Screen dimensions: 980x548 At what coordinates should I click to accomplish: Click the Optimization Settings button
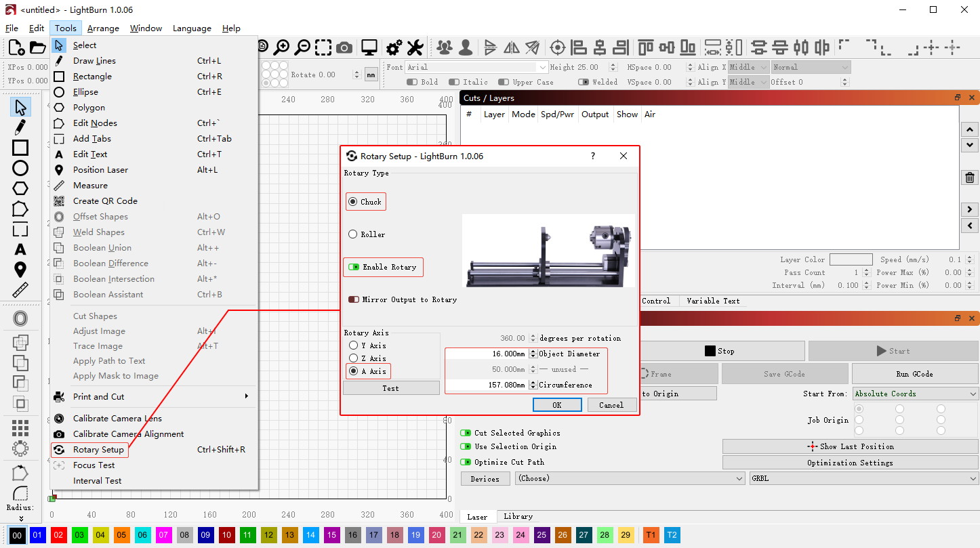[x=850, y=463]
